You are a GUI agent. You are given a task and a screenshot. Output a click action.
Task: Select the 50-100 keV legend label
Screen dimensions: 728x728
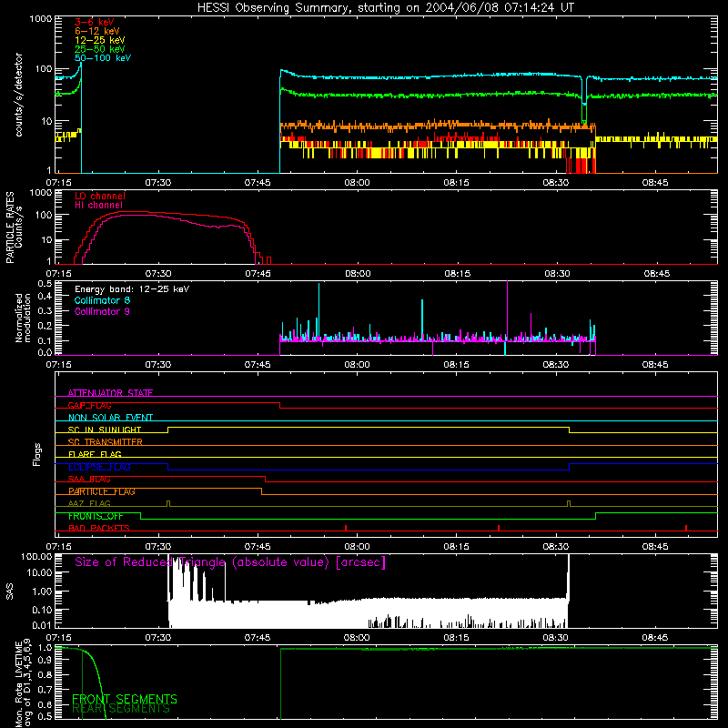103,58
